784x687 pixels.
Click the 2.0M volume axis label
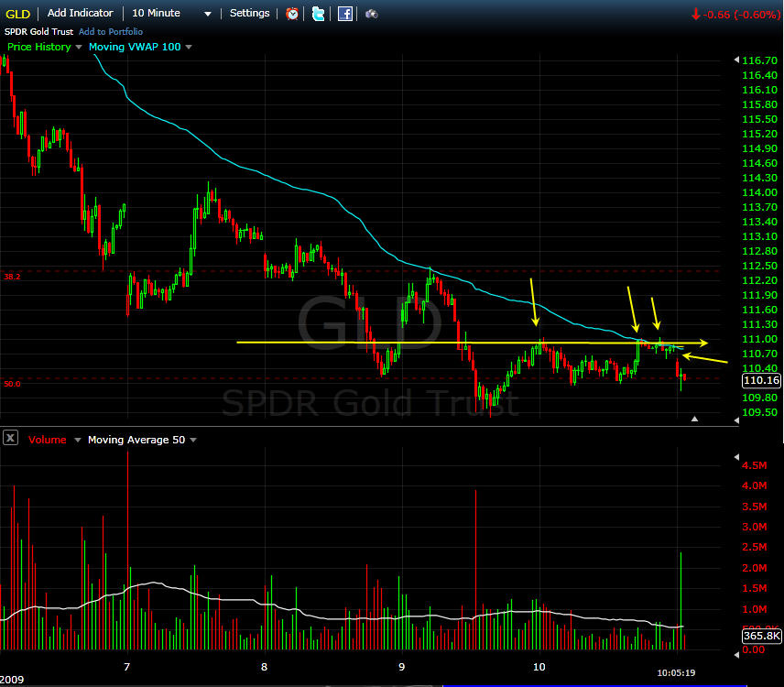754,568
